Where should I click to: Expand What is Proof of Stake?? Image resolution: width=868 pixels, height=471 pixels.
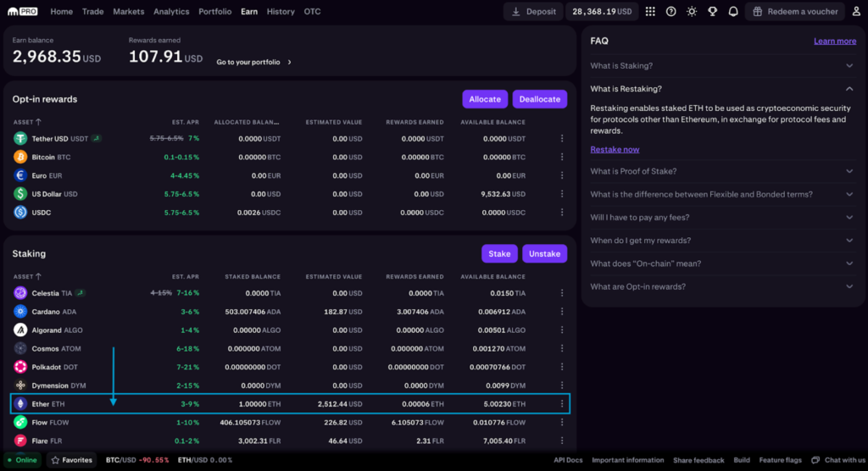click(x=722, y=172)
